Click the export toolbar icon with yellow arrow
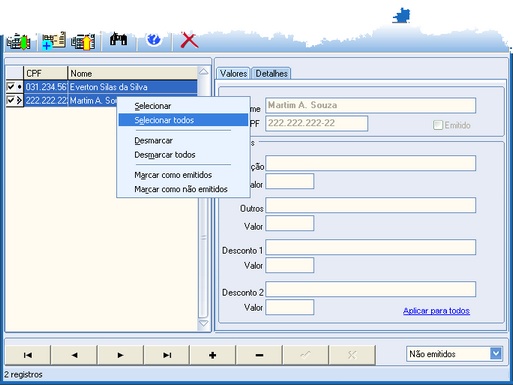513x385 pixels. coord(83,41)
